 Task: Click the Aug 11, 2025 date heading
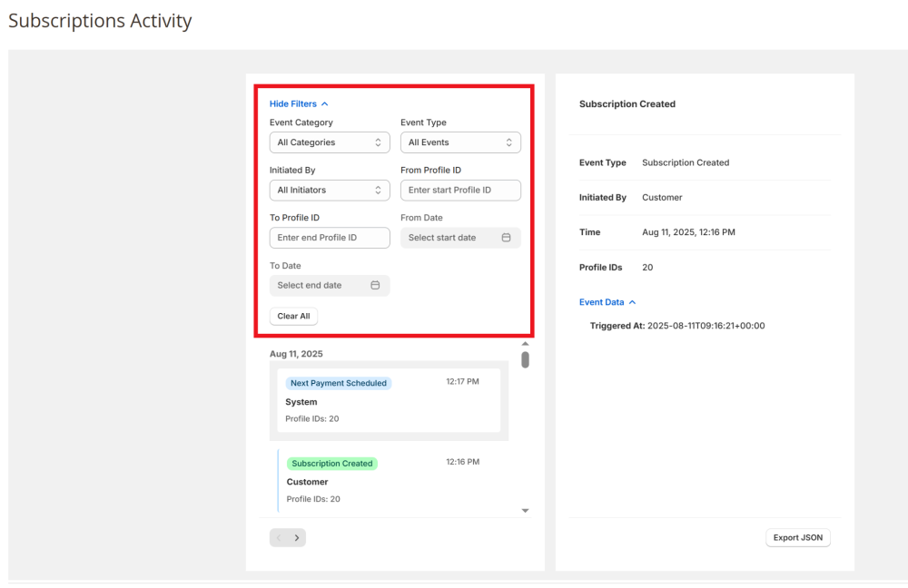296,354
